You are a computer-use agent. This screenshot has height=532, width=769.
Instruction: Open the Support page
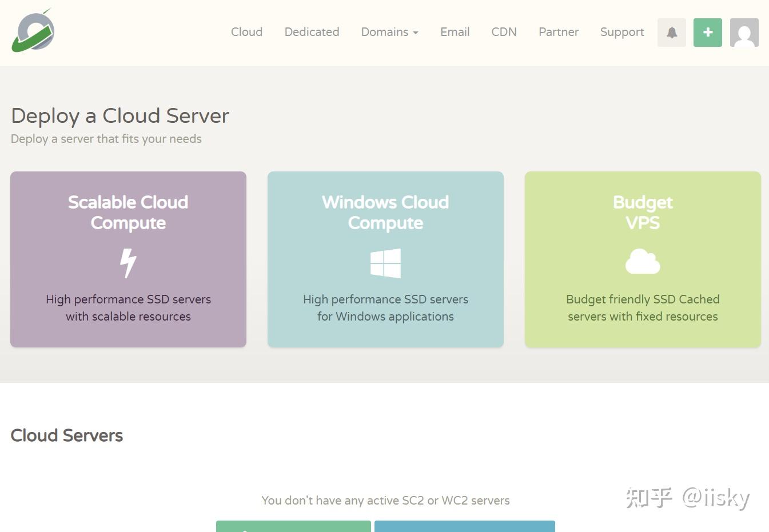pos(622,32)
